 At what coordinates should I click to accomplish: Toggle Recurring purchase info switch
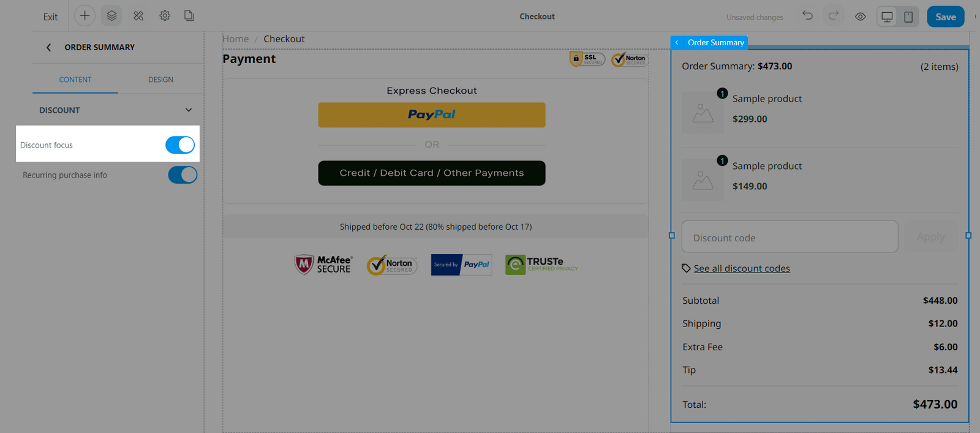(x=183, y=175)
